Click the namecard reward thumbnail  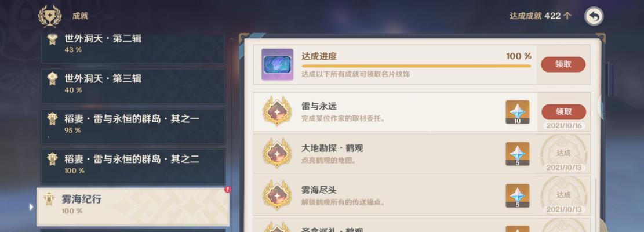tap(278, 64)
